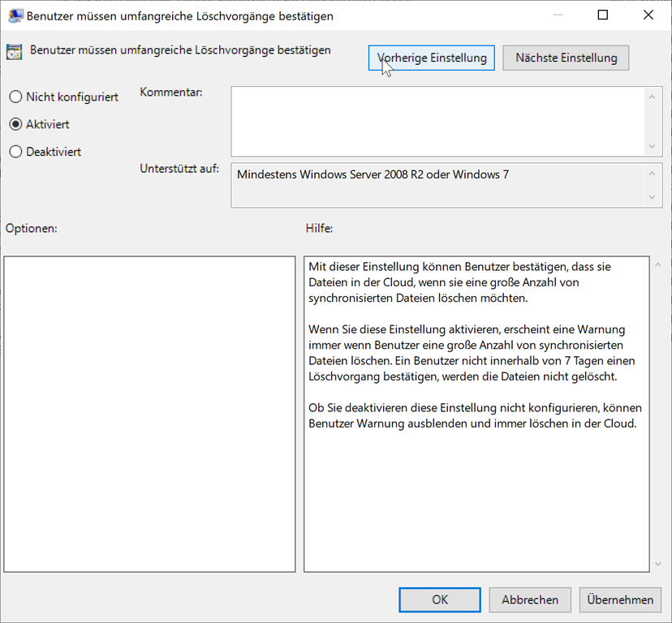Select the Nicht konfiguriert radio option

click(15, 97)
